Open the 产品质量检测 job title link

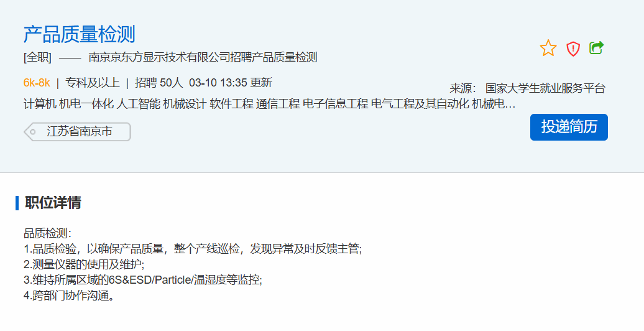coord(80,34)
